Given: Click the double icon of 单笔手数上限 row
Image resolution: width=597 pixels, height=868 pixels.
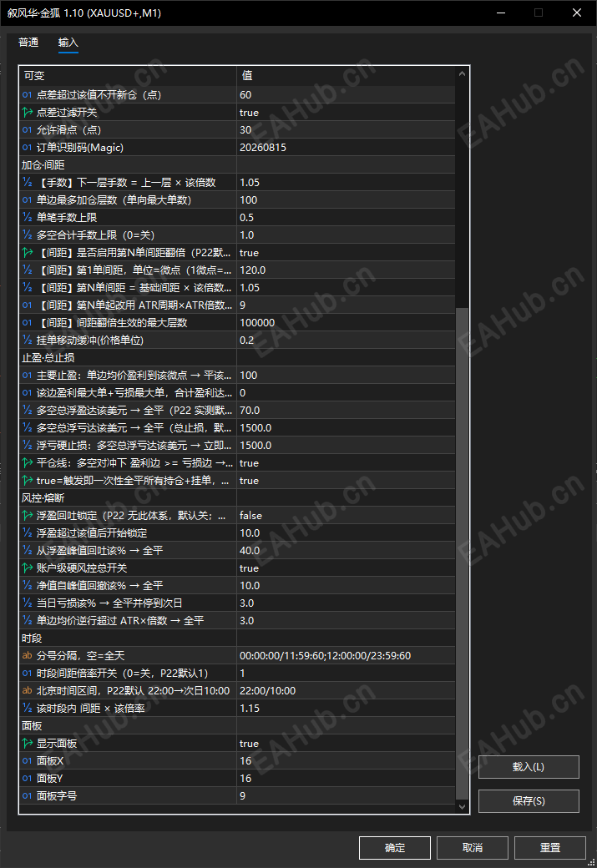Looking at the screenshot, I should coord(27,218).
